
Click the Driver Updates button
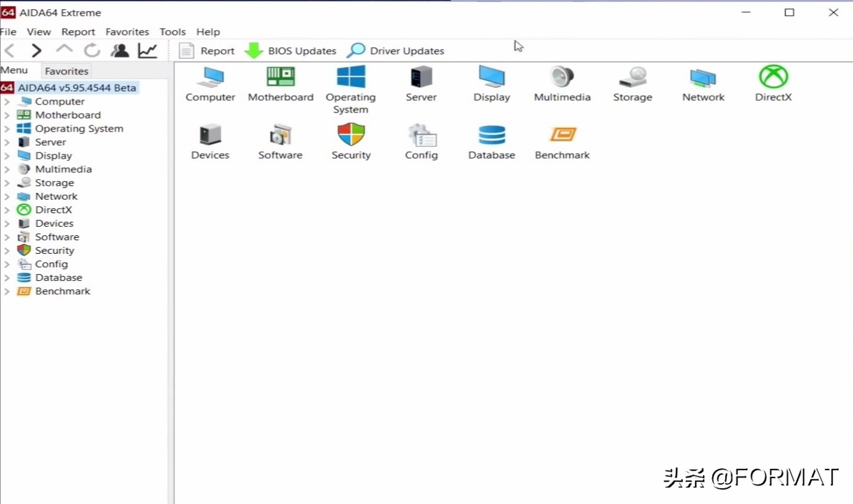point(396,51)
